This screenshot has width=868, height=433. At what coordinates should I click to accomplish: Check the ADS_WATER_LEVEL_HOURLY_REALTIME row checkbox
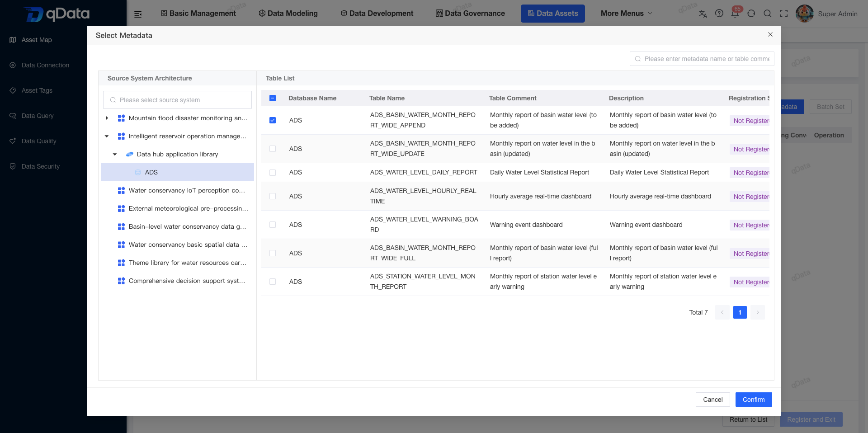[273, 196]
